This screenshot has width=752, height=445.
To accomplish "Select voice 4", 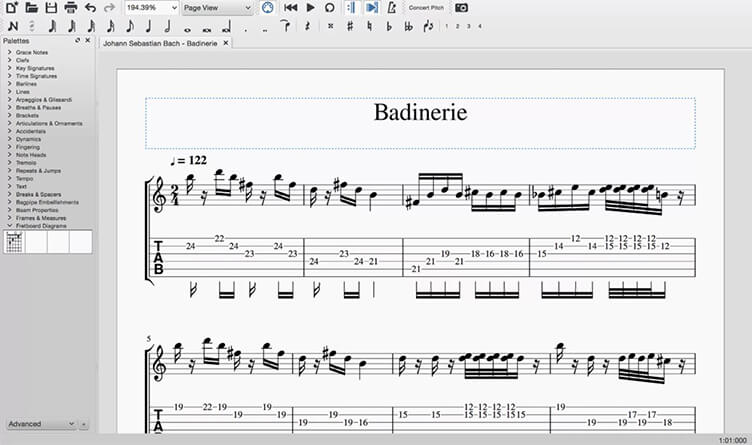I will click(x=480, y=26).
